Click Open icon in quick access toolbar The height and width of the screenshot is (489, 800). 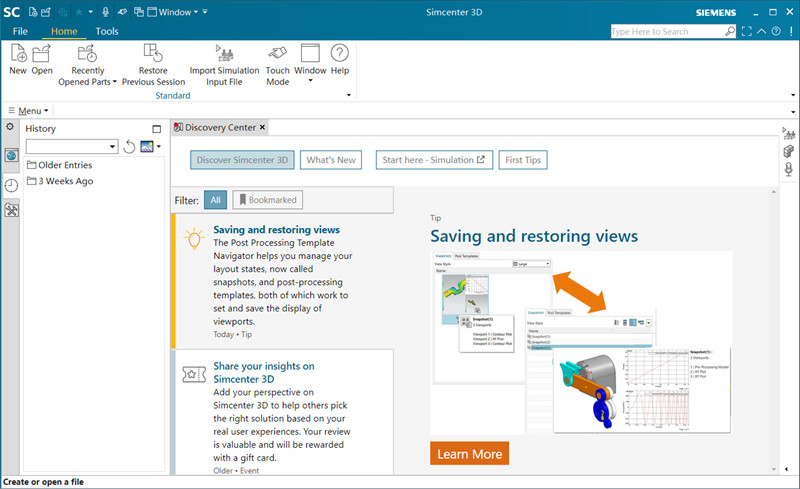(46, 12)
